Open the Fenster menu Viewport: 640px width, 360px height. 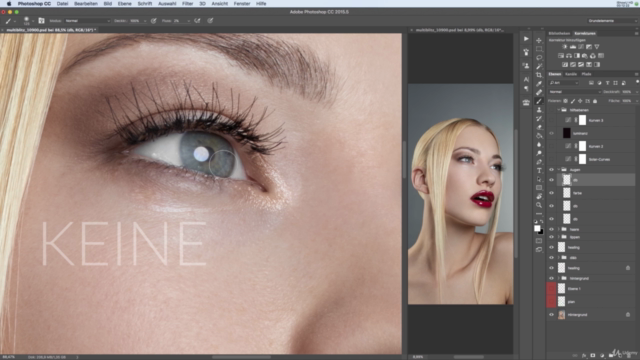pyautogui.click(x=242, y=4)
